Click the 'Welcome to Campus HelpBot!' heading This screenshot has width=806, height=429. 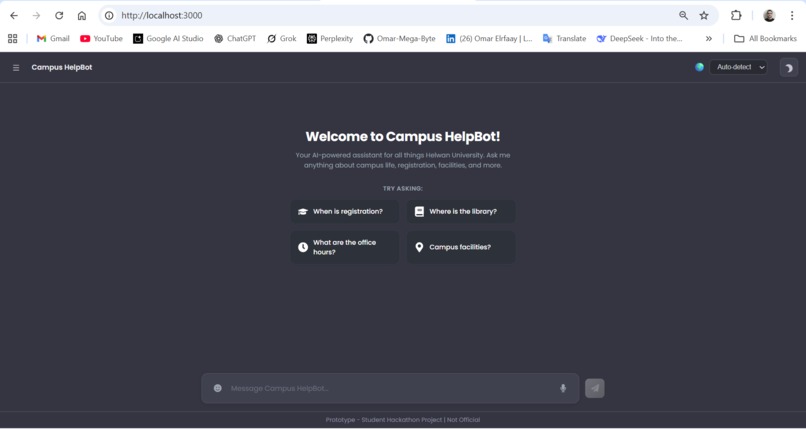click(x=402, y=137)
